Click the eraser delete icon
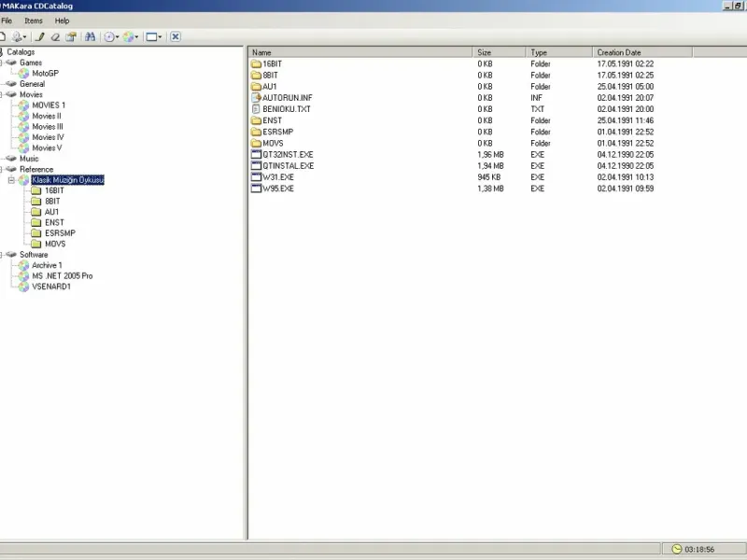The width and height of the screenshot is (747, 560). 55,36
